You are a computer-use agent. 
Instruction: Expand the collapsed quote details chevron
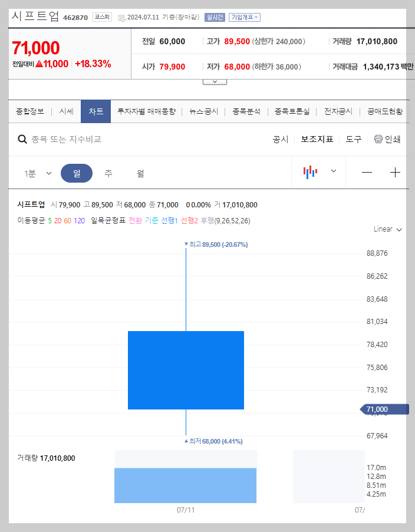click(x=215, y=82)
